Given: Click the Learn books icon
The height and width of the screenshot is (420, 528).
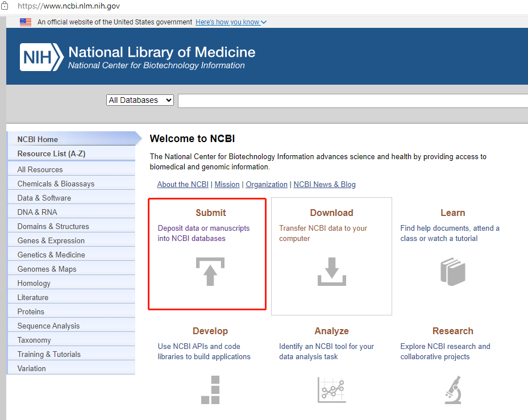Looking at the screenshot, I should tap(453, 272).
